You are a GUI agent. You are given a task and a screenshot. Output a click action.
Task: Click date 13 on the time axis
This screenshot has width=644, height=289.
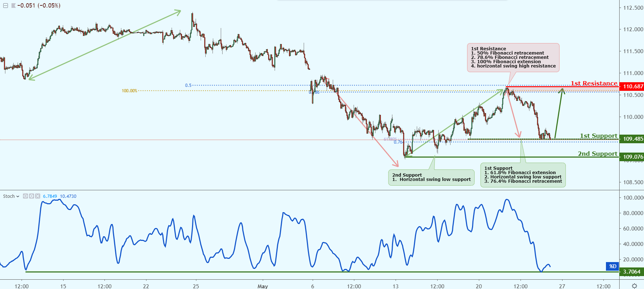tap(396, 286)
